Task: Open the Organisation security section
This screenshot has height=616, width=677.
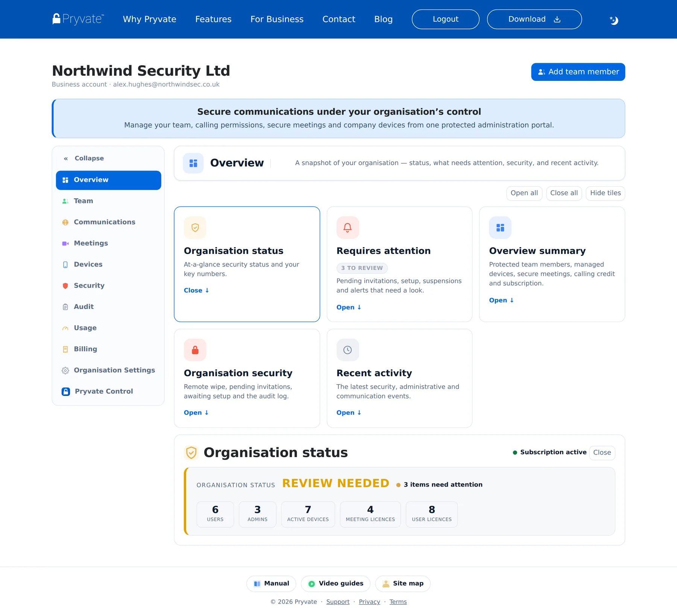Action: coord(196,413)
